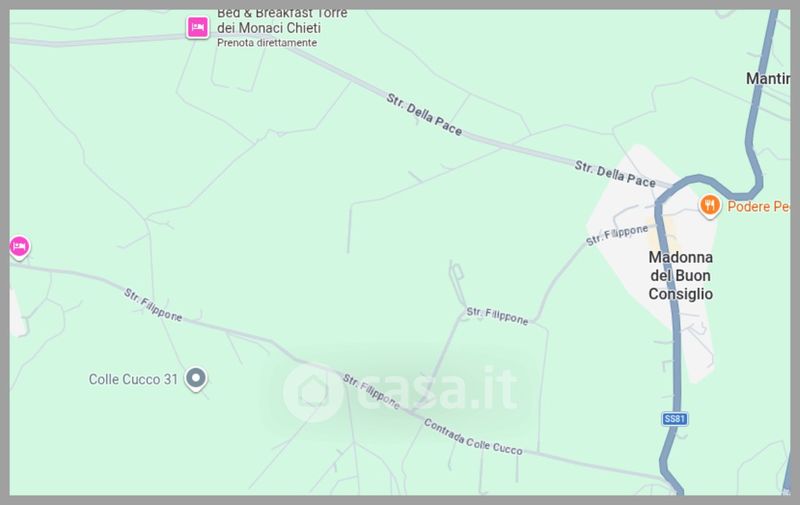Click the Prenota direttamente booking link

pyautogui.click(x=267, y=43)
